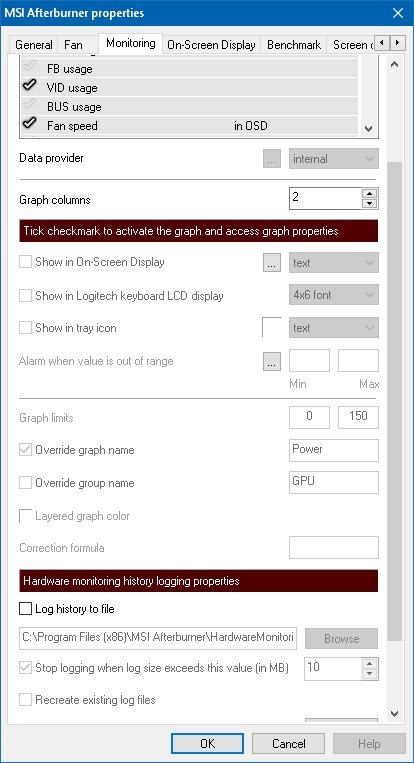
Task: Open the tray icon 'text' dropdown
Action: pyautogui.click(x=334, y=327)
